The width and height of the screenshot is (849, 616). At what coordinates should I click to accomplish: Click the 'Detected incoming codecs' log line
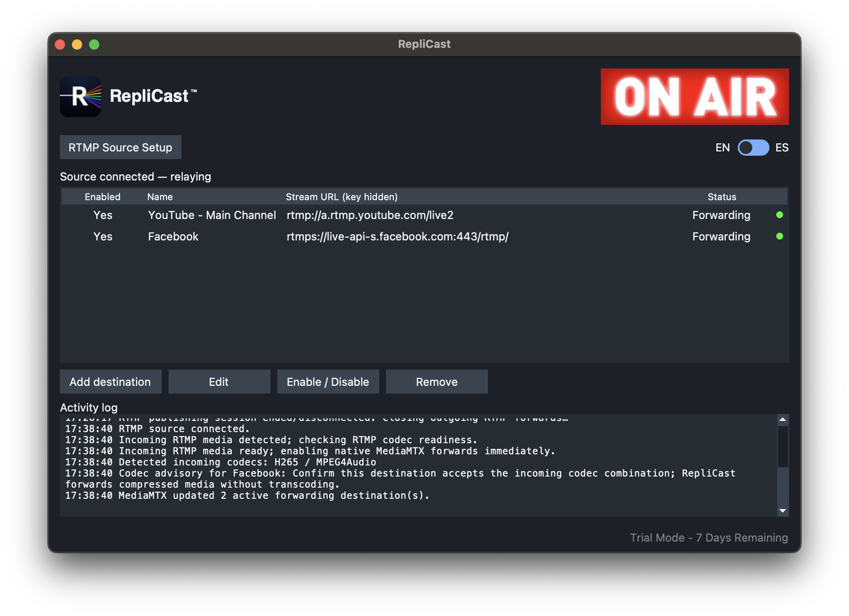[220, 462]
